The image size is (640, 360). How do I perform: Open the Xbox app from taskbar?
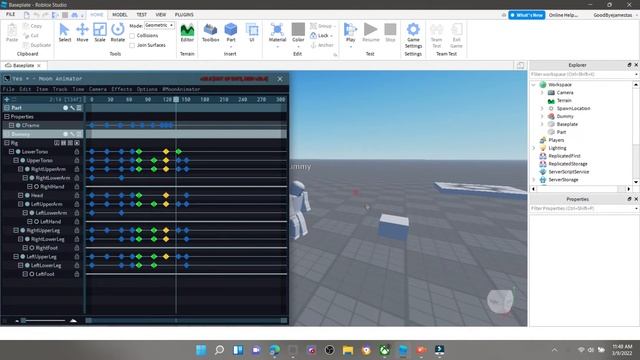(x=384, y=350)
